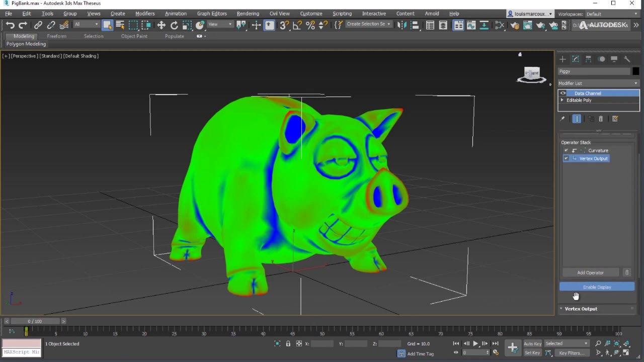Switch to the Display panel icon
The width and height of the screenshot is (644, 362).
pyautogui.click(x=614, y=59)
